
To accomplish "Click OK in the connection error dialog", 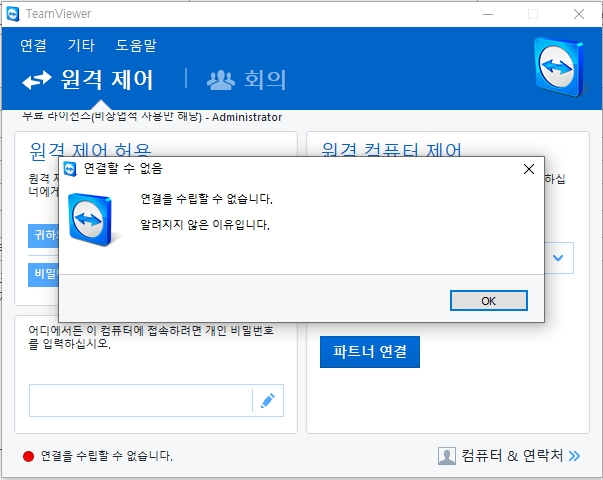I will [x=488, y=300].
